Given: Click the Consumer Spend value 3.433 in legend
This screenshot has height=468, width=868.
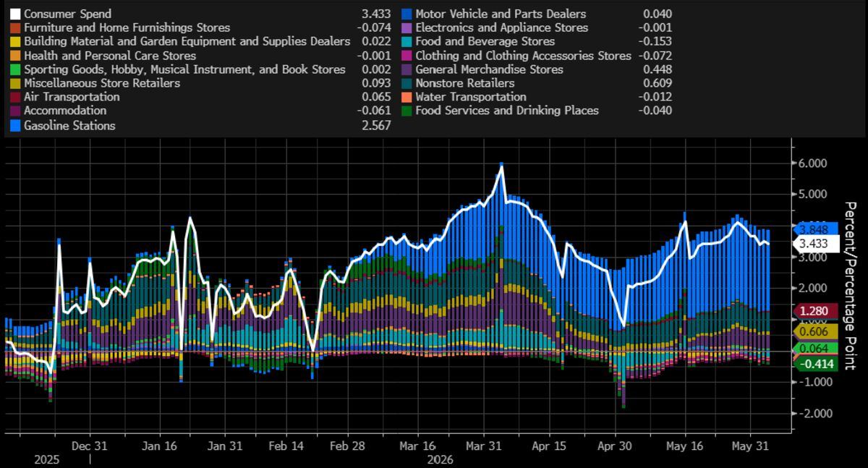Looking at the screenshot, I should [x=376, y=14].
